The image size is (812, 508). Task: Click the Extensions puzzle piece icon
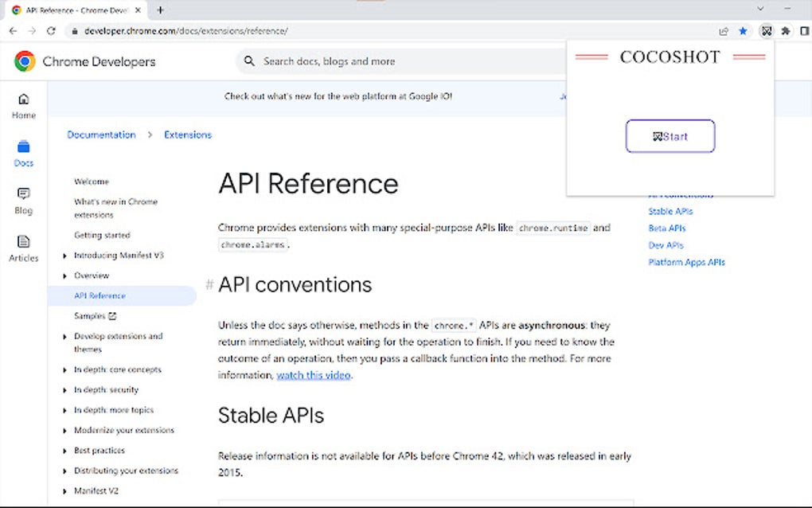coord(785,30)
